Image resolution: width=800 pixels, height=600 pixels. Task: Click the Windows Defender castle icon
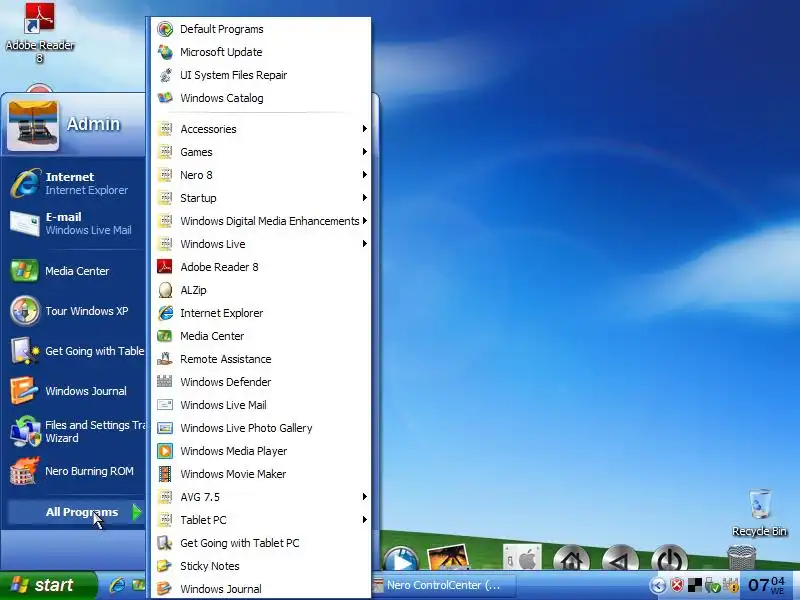pos(165,382)
